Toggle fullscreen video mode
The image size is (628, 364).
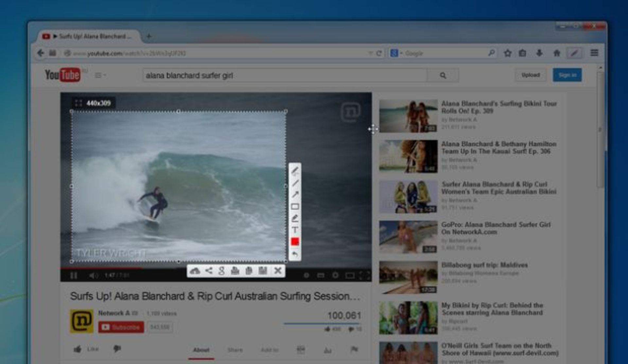coord(365,275)
